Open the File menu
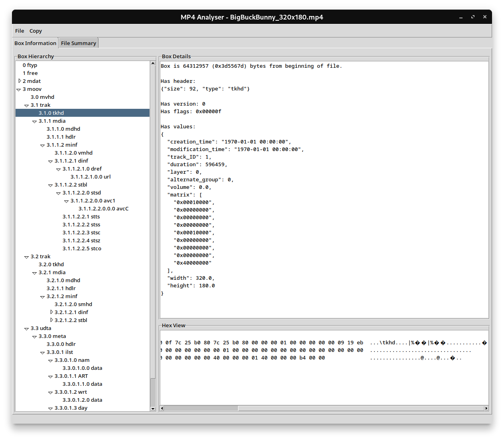 [19, 31]
